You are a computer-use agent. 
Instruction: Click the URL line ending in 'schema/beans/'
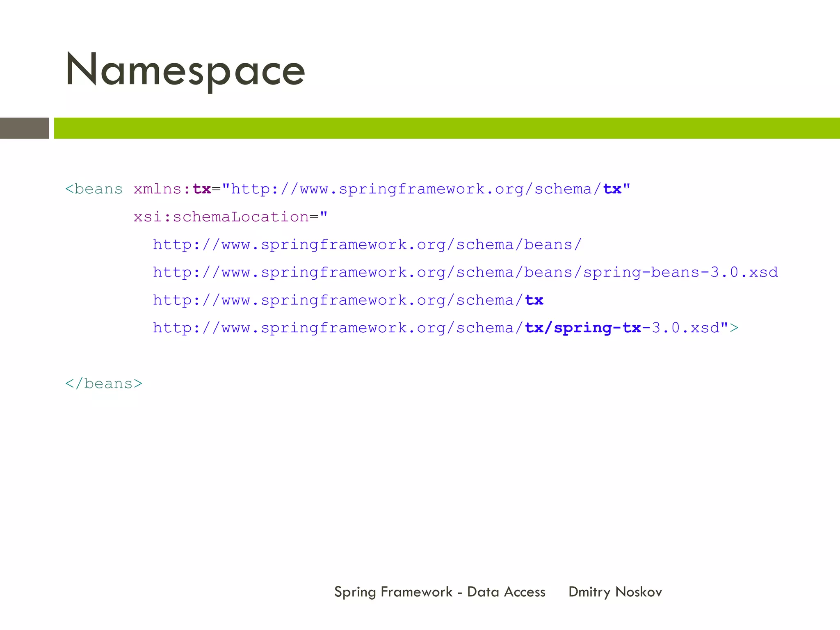(x=367, y=245)
